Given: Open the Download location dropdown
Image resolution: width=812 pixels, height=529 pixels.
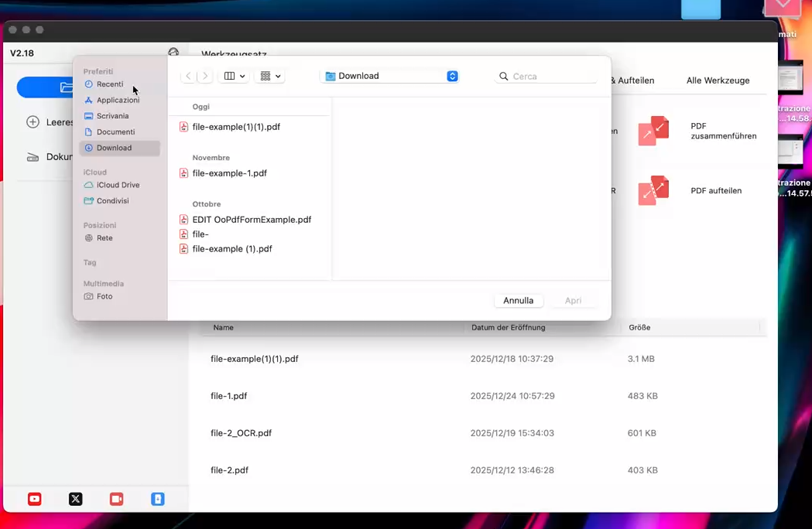Looking at the screenshot, I should 389,76.
